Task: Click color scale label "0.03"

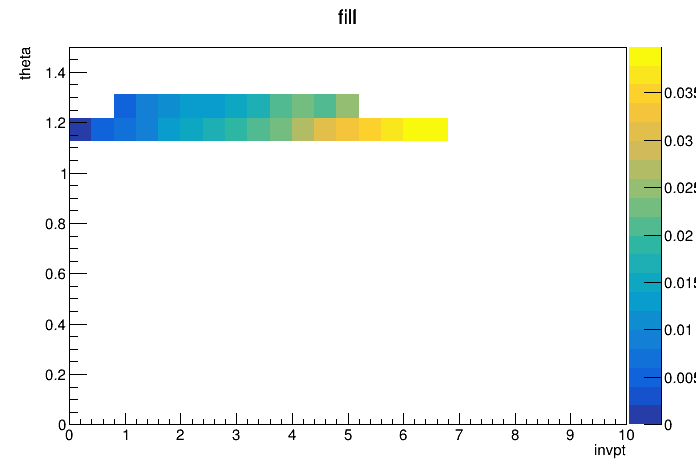Action: click(679, 141)
